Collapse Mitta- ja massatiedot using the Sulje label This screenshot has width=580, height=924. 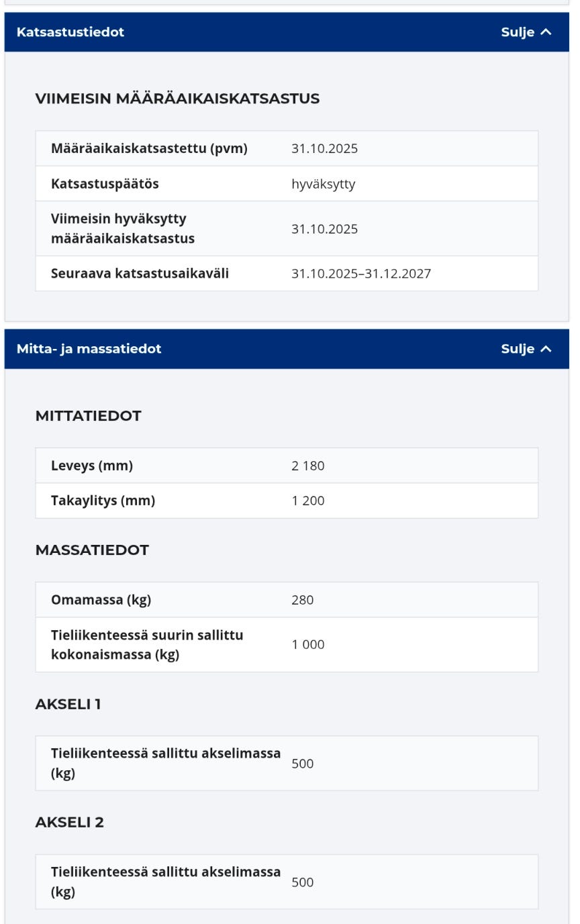pos(518,349)
